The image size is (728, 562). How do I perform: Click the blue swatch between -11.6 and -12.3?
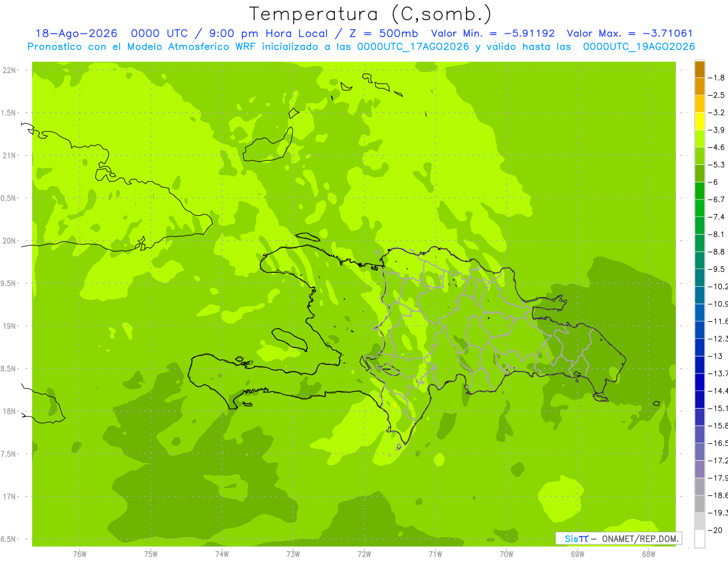(x=699, y=330)
